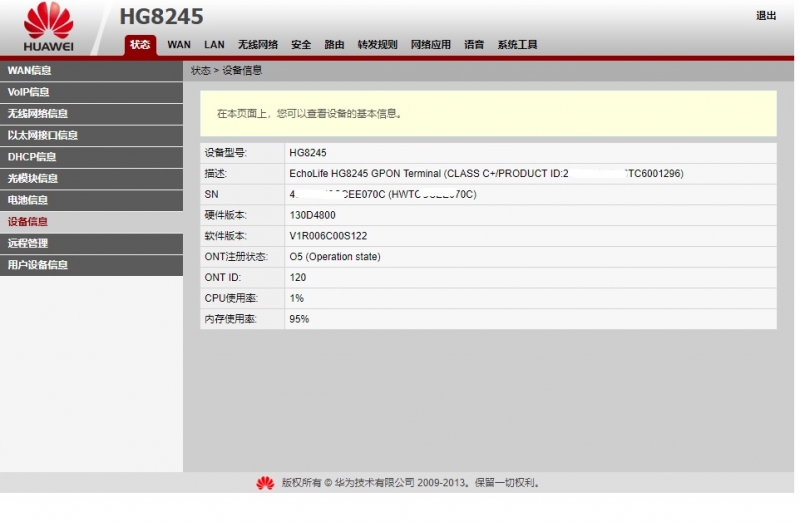Image resolution: width=800 pixels, height=522 pixels.
Task: Click the memory usage value 95%
Action: pyautogui.click(x=299, y=319)
